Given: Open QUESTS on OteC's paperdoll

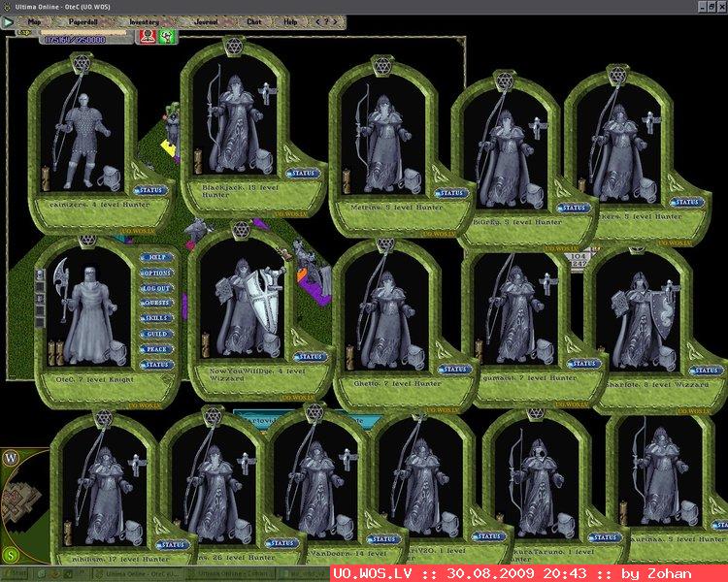Looking at the screenshot, I should tap(157, 303).
